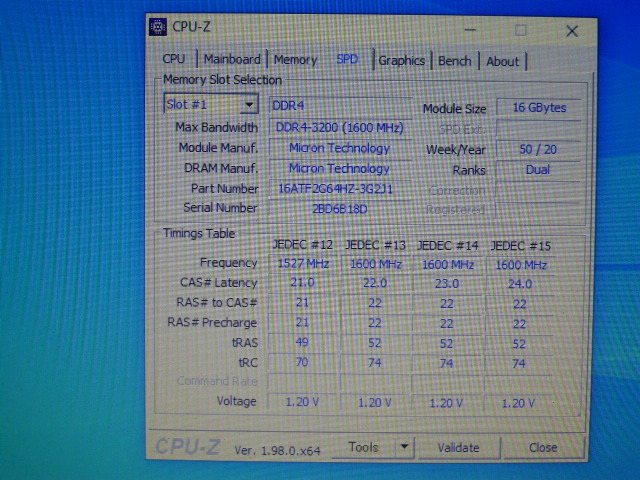The image size is (640, 480).
Task: Click the JEDEC #12 column header
Action: [x=302, y=245]
